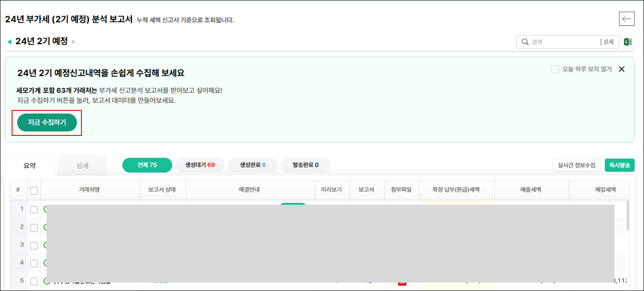Screen dimensions: 644x291
Task: Enable the 오늘 하루 보지 않기 checkbox
Action: coord(555,69)
